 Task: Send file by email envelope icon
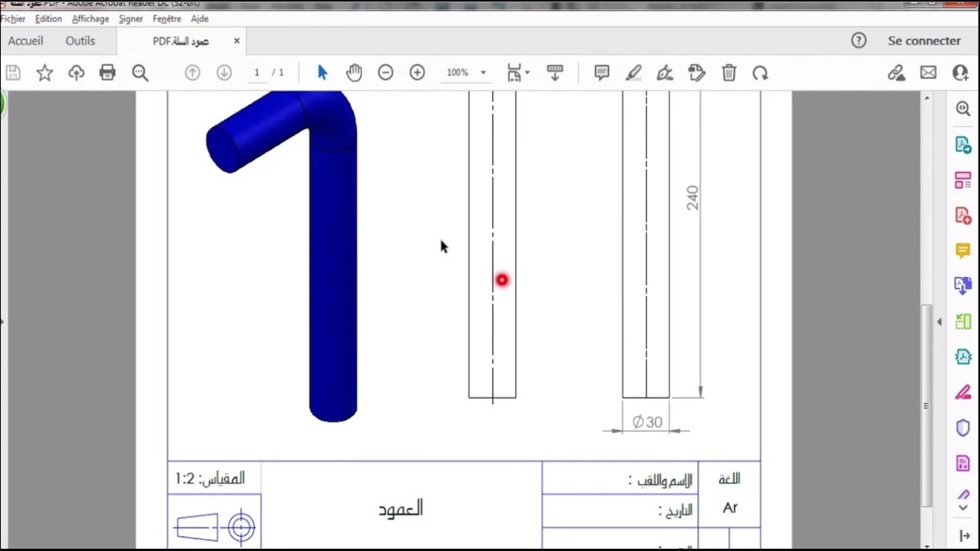pos(929,73)
